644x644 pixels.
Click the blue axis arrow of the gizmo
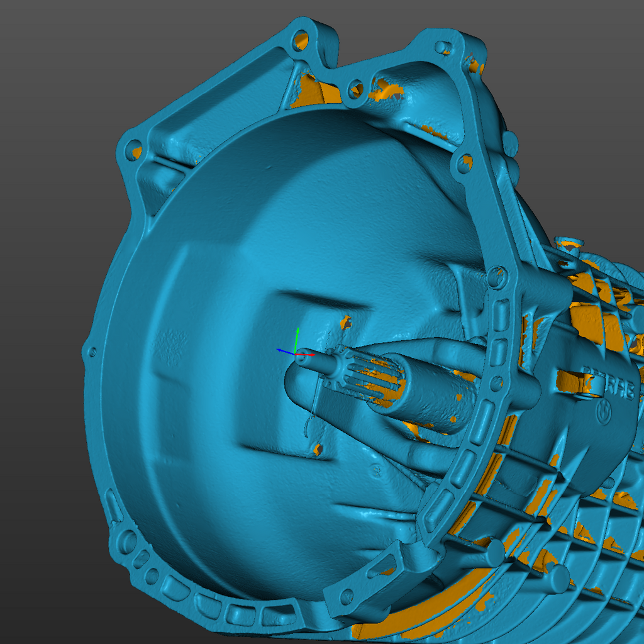click(x=286, y=352)
